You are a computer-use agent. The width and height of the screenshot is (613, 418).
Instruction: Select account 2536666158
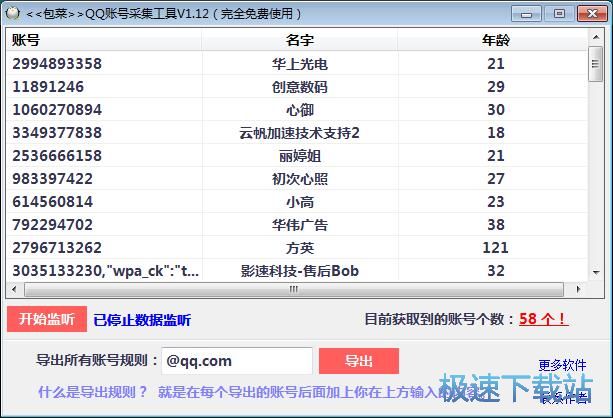[x=57, y=156]
